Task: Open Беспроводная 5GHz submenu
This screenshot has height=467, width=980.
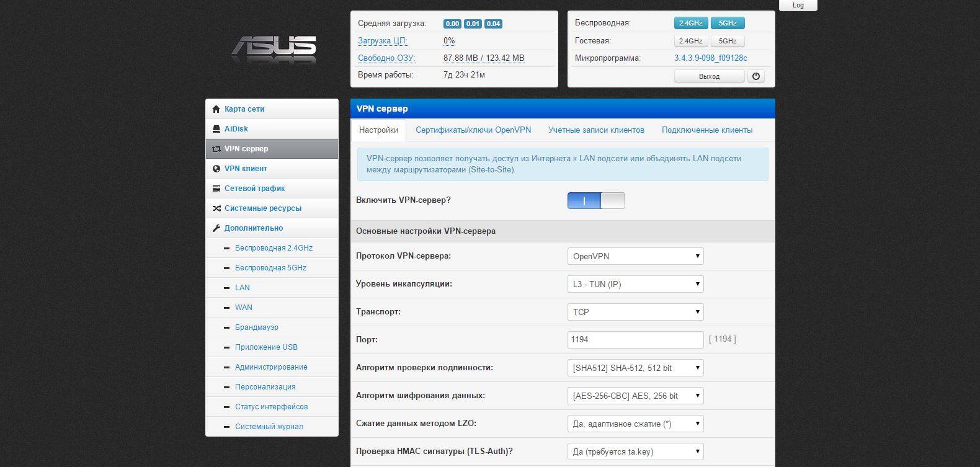Action: tap(270, 268)
